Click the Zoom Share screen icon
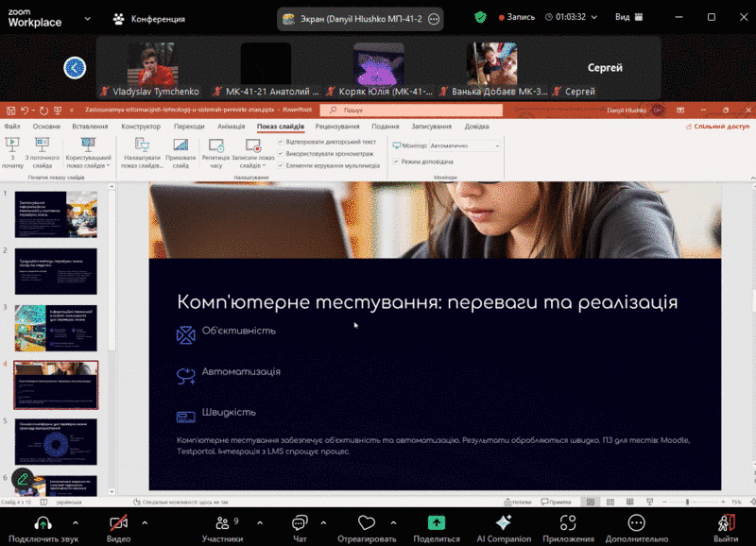The width and height of the screenshot is (756, 546). tap(436, 521)
